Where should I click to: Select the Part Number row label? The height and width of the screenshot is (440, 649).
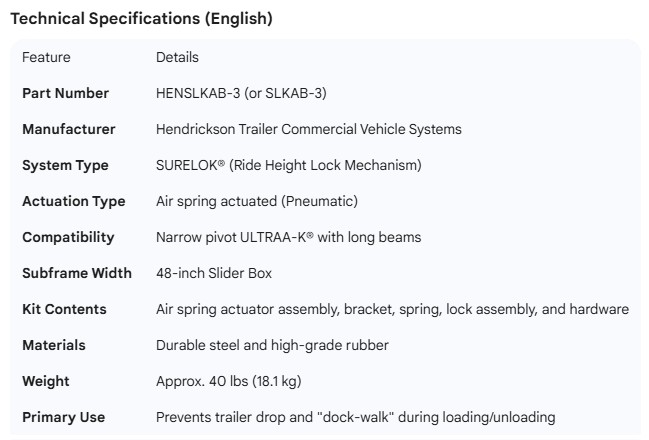point(65,93)
